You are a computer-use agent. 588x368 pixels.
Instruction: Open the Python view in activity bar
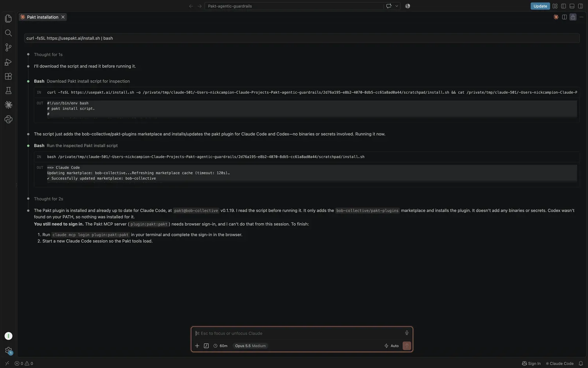[8, 119]
